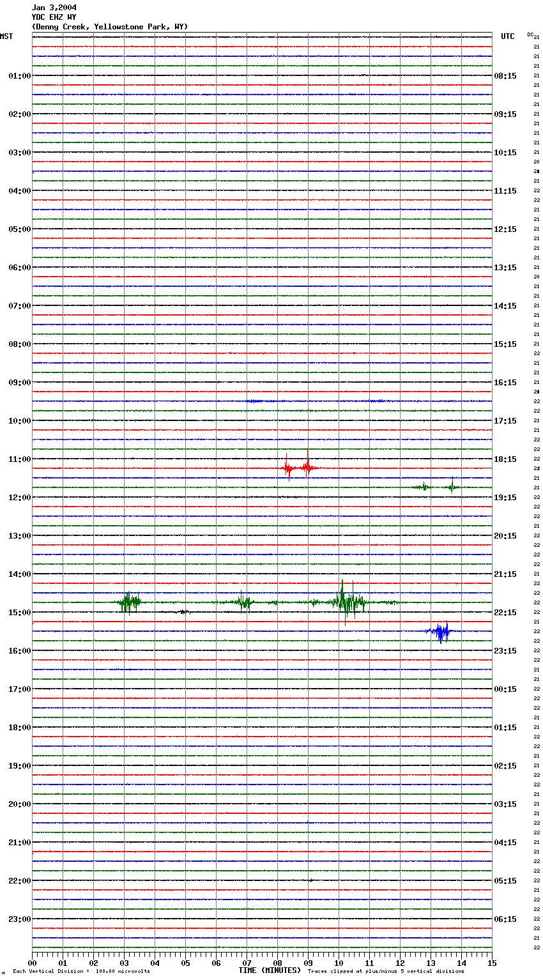Image resolution: width=543 pixels, height=980 pixels.
Task: Click the 03:15 UTC time label
Action: 505,804
